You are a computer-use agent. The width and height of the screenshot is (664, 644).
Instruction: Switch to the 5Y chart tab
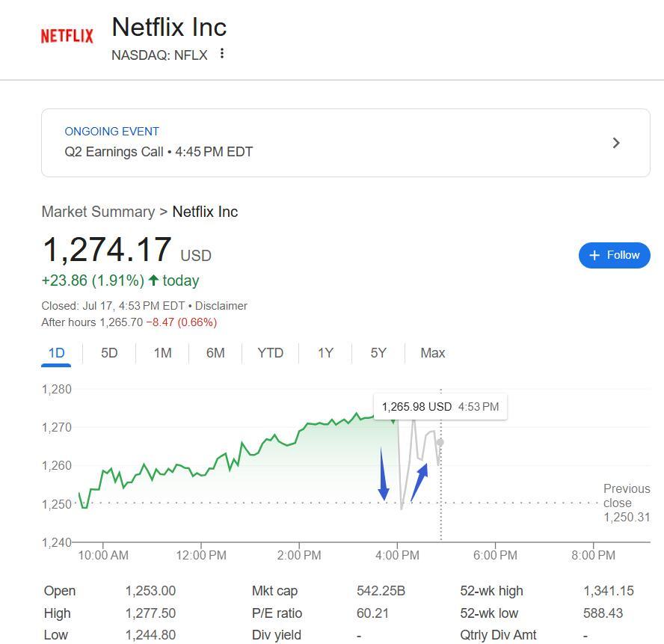pyautogui.click(x=378, y=353)
